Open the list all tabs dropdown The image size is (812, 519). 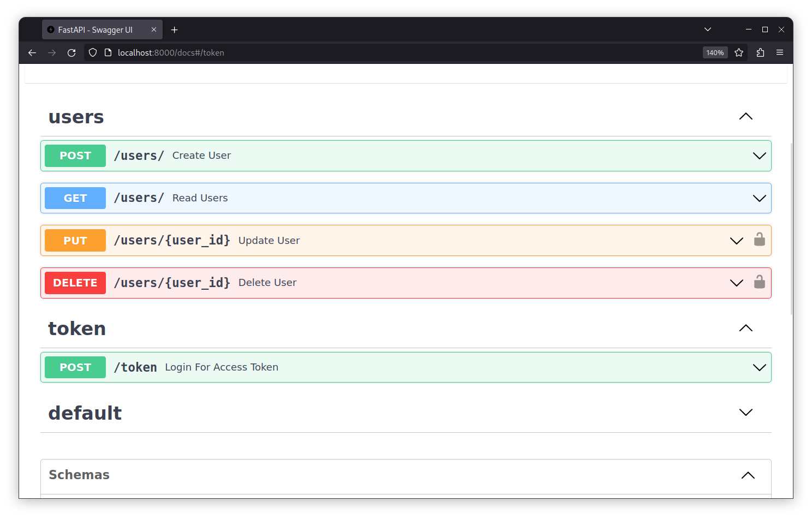pos(708,29)
